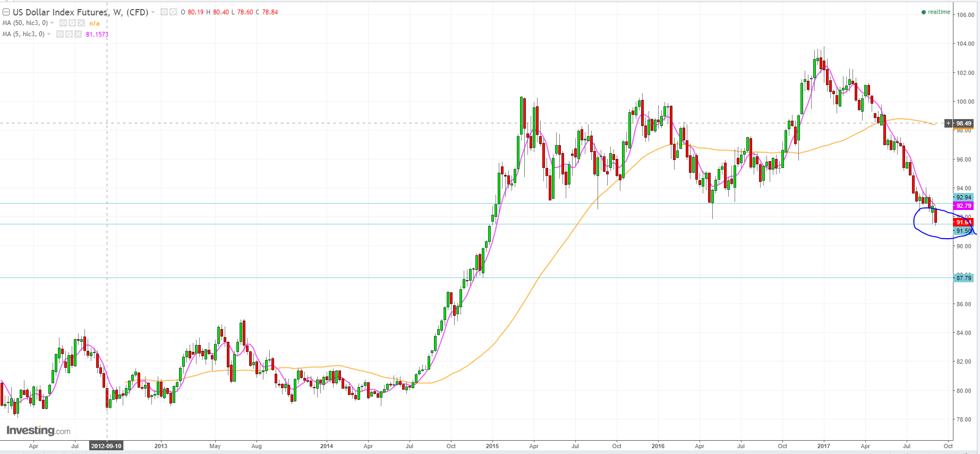
Task: Click the low value 78.60
Action: click(245, 12)
